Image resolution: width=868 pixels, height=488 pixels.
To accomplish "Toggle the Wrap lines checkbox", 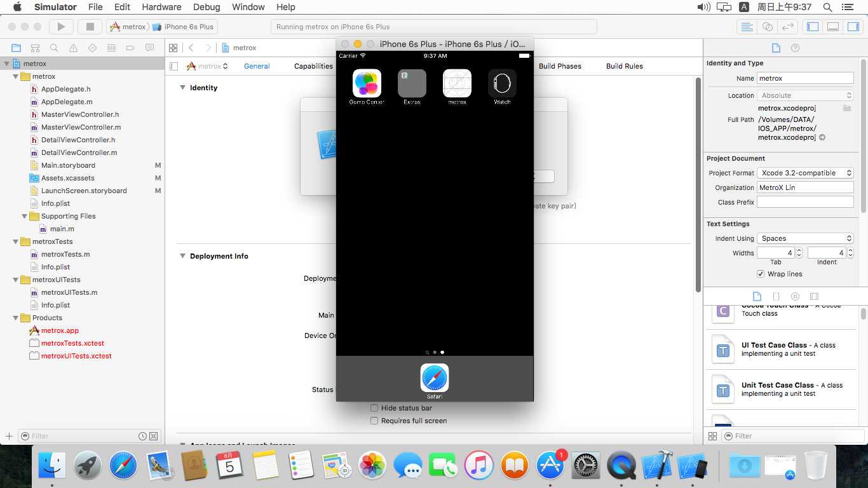I will [x=761, y=274].
